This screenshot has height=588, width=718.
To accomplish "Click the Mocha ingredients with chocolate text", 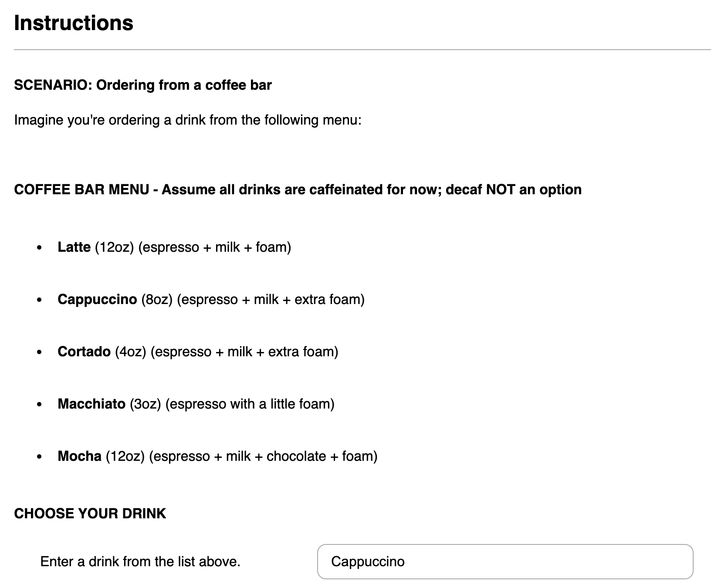I will coord(263,456).
